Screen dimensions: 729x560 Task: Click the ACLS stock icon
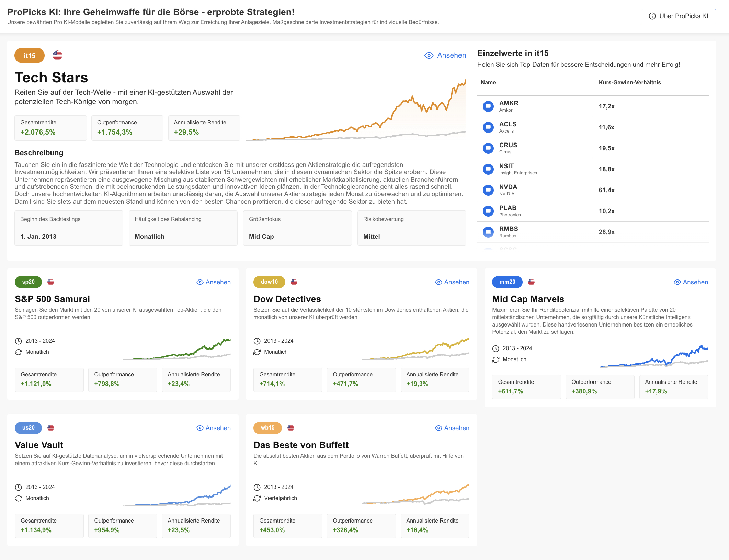point(488,127)
